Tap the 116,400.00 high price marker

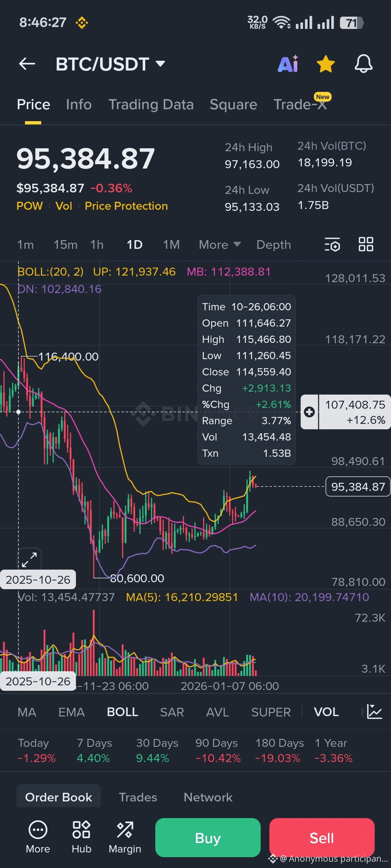[68, 357]
